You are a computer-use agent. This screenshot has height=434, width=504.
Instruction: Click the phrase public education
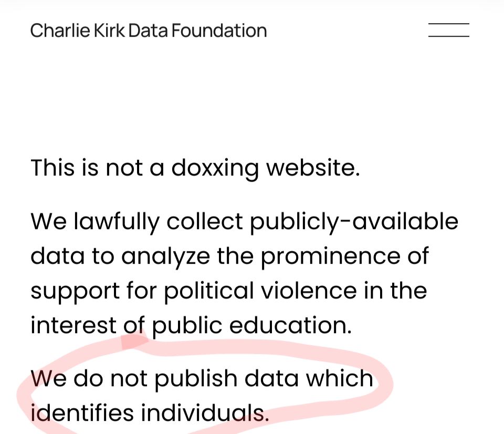click(x=251, y=326)
